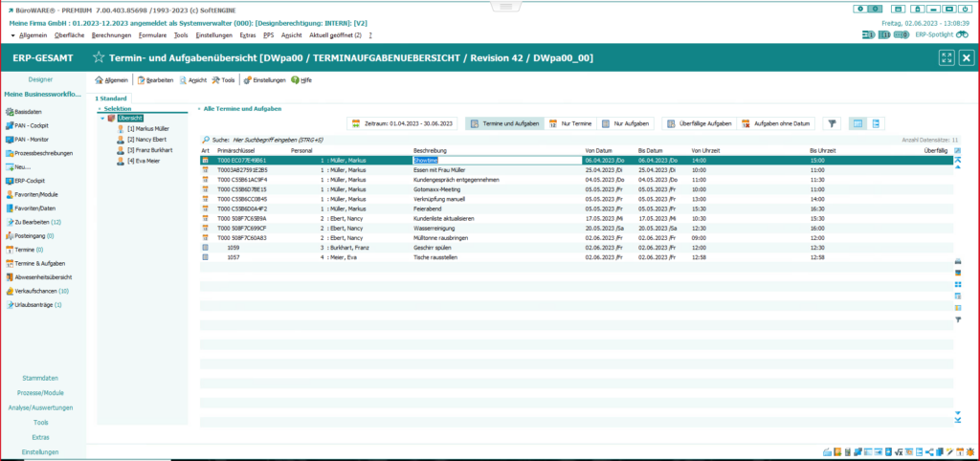Click keyboard icon in bottom status bar
980x461 pixels.
(x=828, y=451)
